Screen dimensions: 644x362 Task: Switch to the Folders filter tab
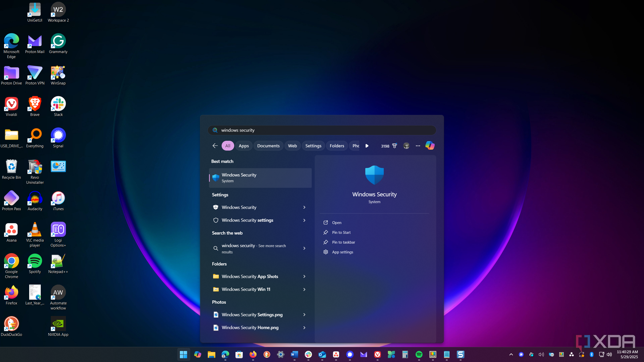click(x=337, y=146)
